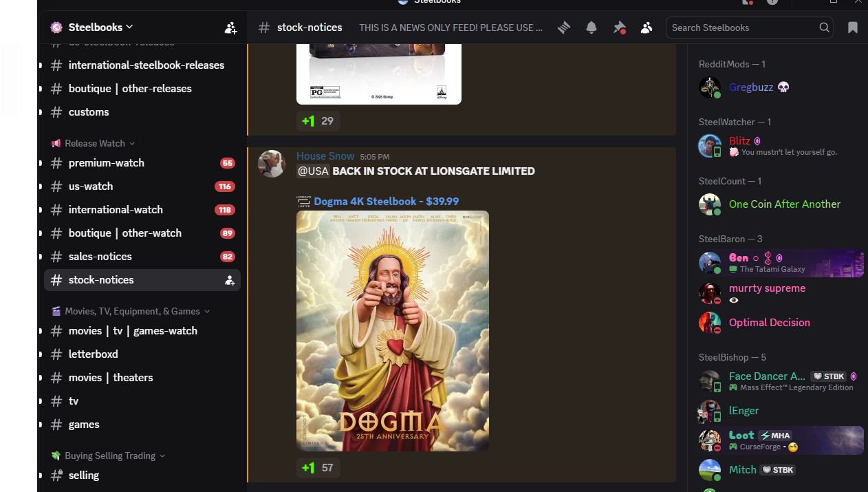
Task: Click lEnger's avatar
Action: (x=710, y=411)
